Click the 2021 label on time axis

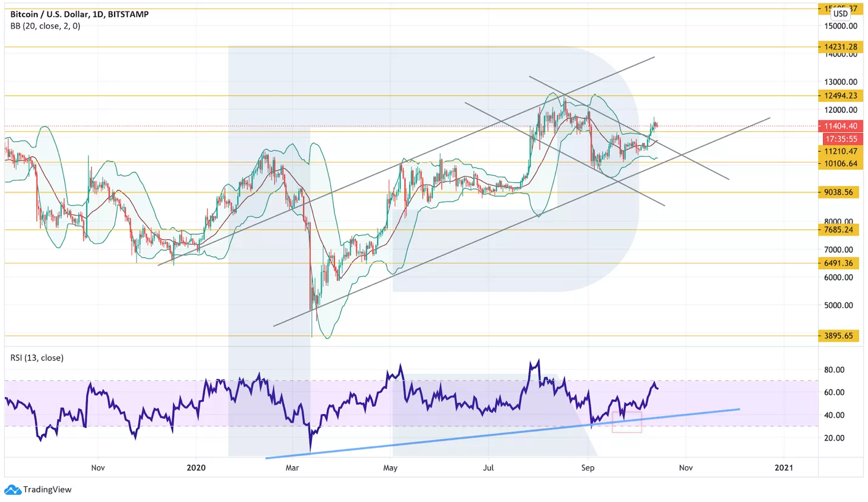tap(784, 468)
